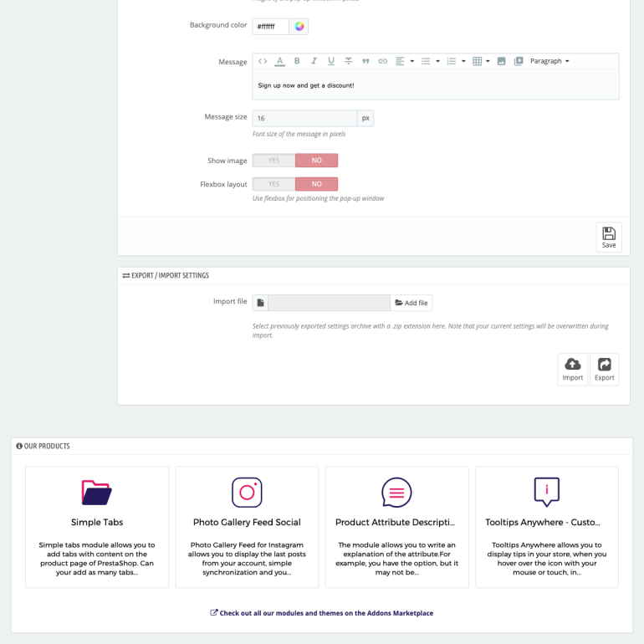Open the background color picker wheel
This screenshot has width=644, height=644.
pyautogui.click(x=299, y=27)
